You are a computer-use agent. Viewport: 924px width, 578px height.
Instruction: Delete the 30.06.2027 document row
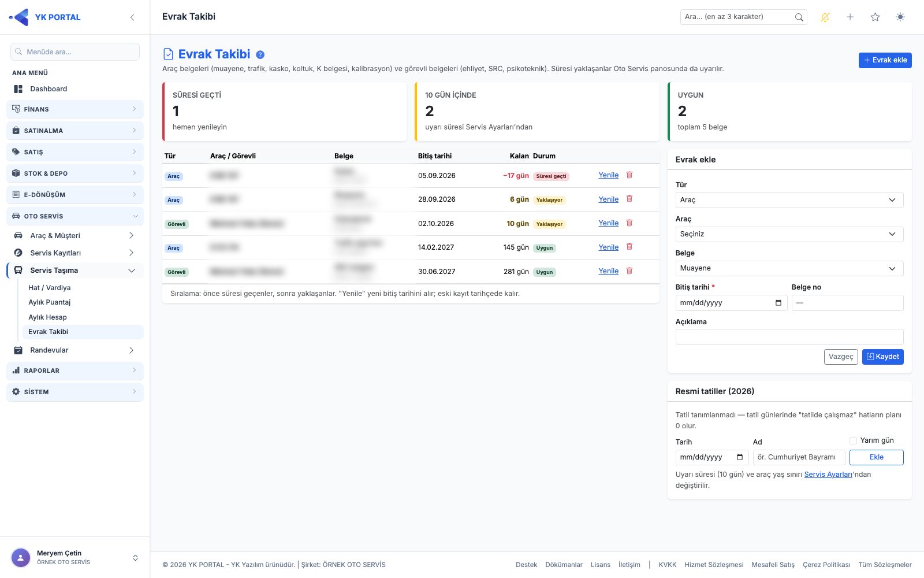coord(629,271)
